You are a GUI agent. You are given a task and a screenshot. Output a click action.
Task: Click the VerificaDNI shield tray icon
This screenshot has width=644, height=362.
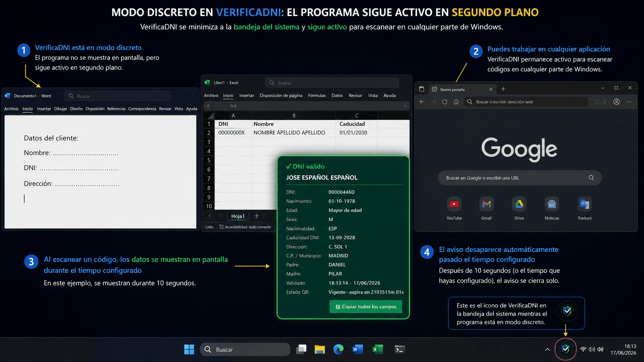(x=565, y=349)
